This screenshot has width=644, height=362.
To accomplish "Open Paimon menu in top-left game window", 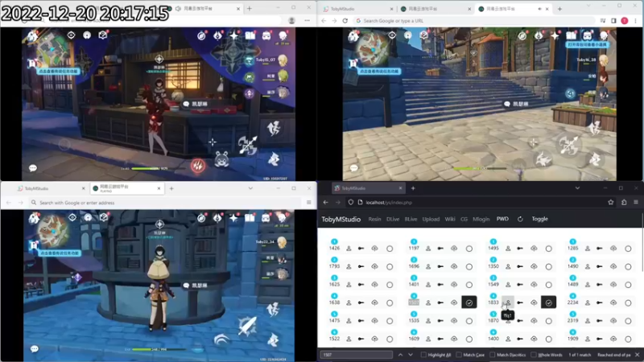I will (x=32, y=36).
